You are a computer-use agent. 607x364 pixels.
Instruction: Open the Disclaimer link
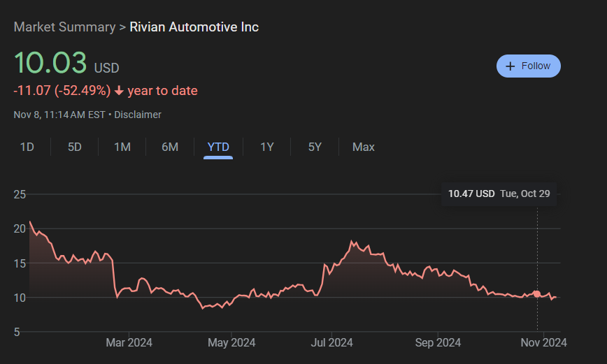(x=138, y=115)
